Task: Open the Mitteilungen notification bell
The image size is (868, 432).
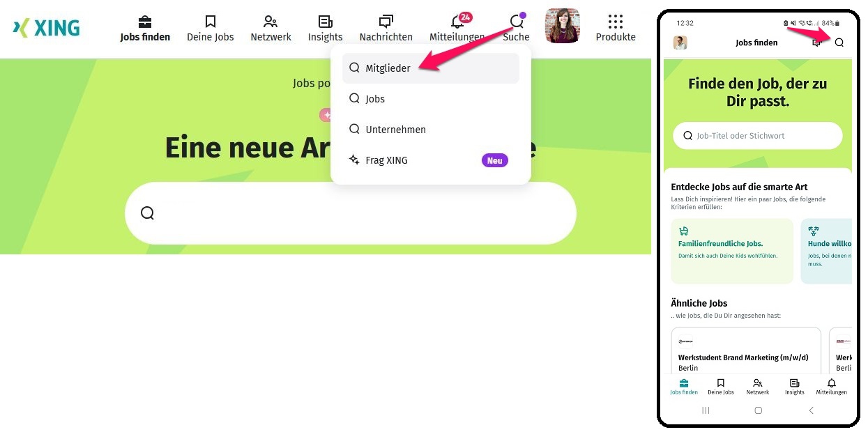Action: pyautogui.click(x=457, y=23)
